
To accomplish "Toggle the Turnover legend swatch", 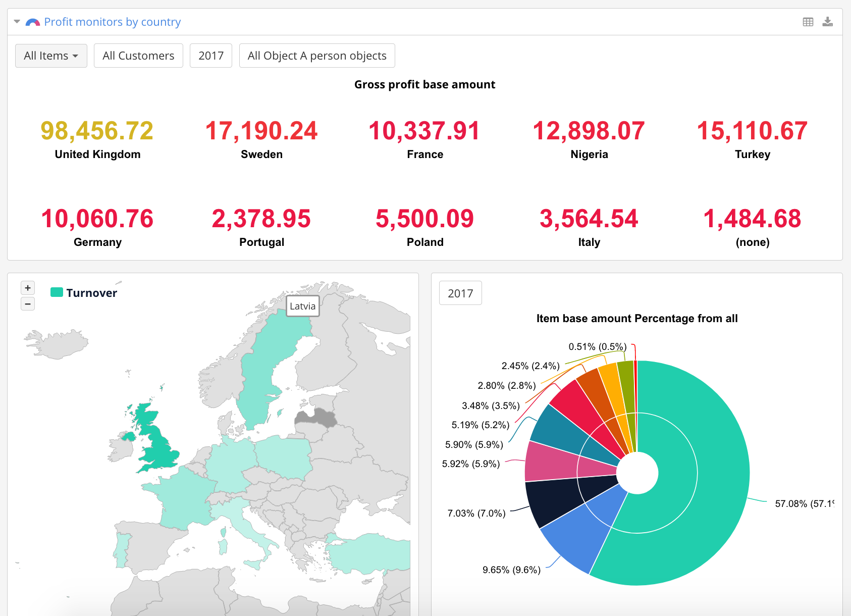I will pyautogui.click(x=57, y=292).
